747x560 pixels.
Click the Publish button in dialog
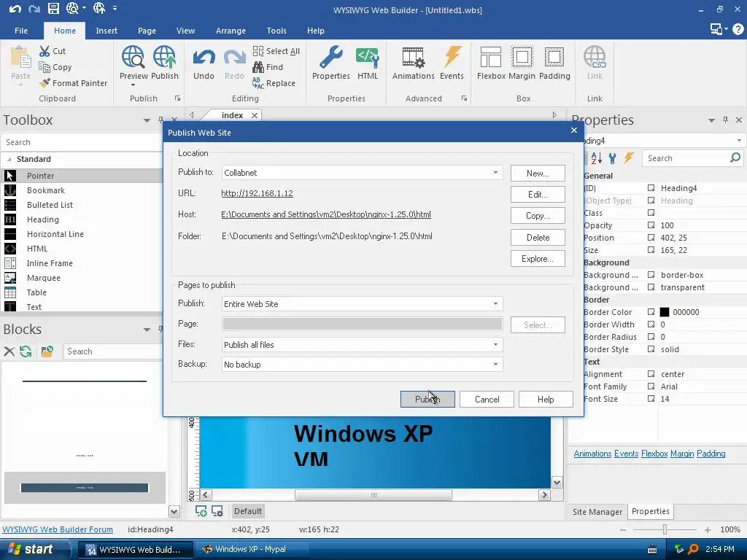427,399
